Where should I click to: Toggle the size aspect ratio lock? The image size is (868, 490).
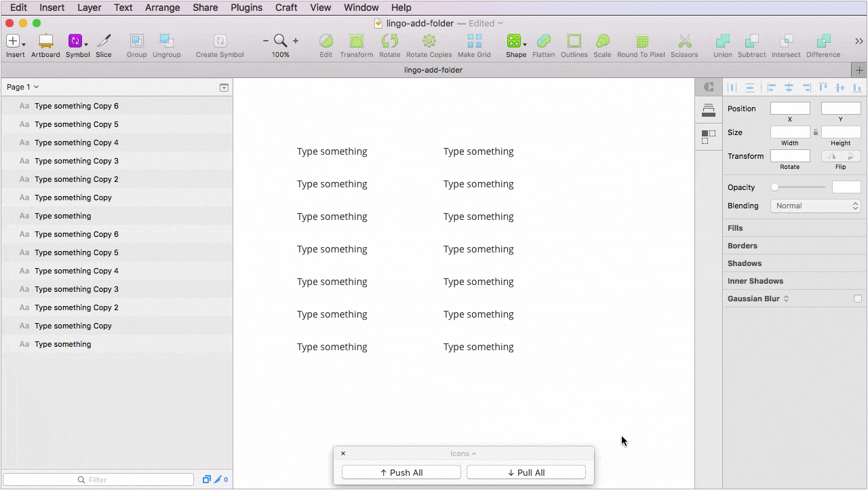coord(816,132)
